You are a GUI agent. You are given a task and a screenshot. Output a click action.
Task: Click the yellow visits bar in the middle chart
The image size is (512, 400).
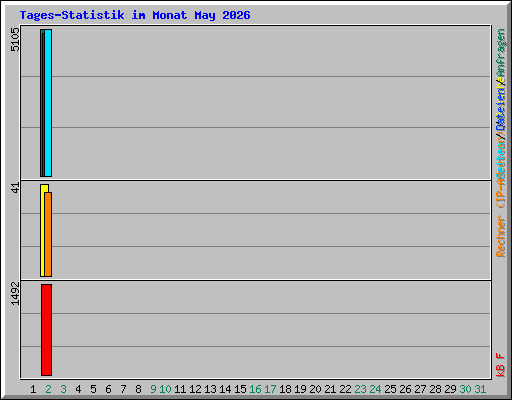point(42,230)
